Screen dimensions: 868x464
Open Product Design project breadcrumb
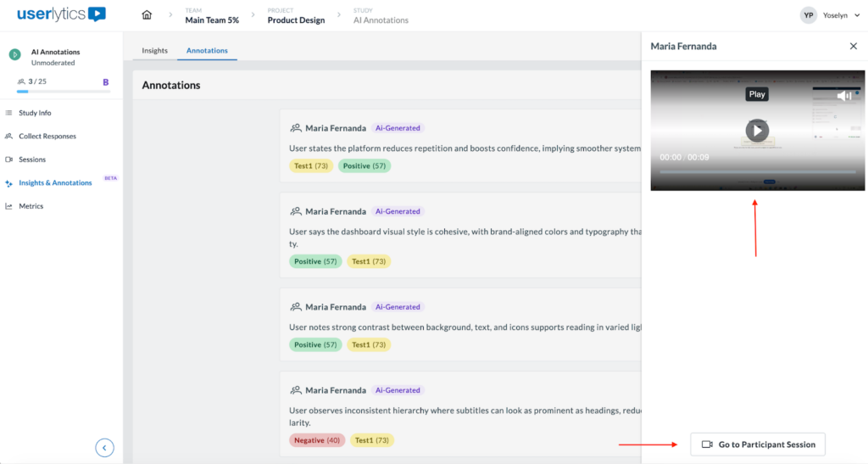pyautogui.click(x=296, y=20)
